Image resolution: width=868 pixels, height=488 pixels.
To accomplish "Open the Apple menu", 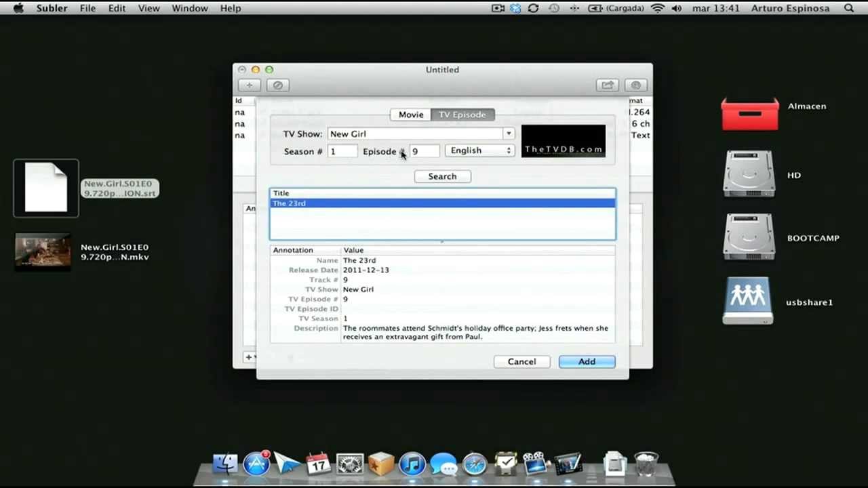I will [x=19, y=8].
